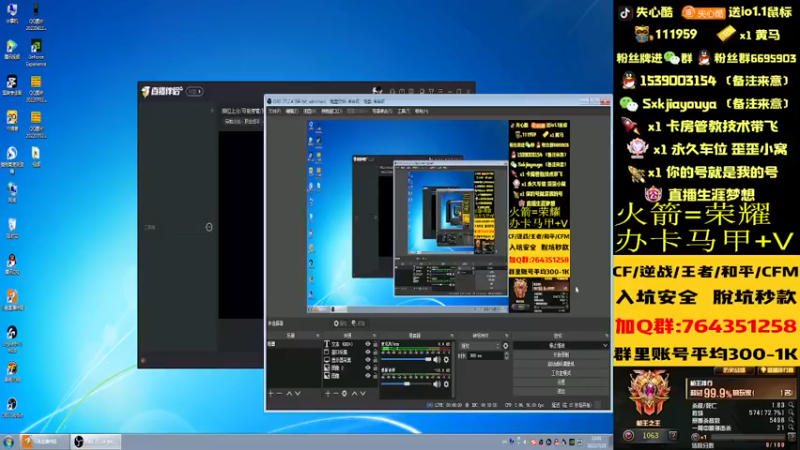Move source down in Sources toolbar
The height and width of the screenshot is (450, 800).
pyautogui.click(x=363, y=393)
